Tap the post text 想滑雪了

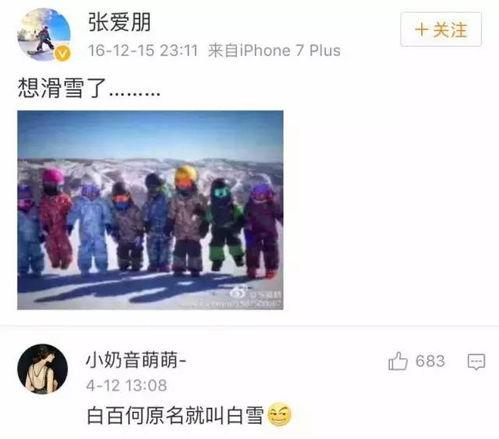(61, 88)
